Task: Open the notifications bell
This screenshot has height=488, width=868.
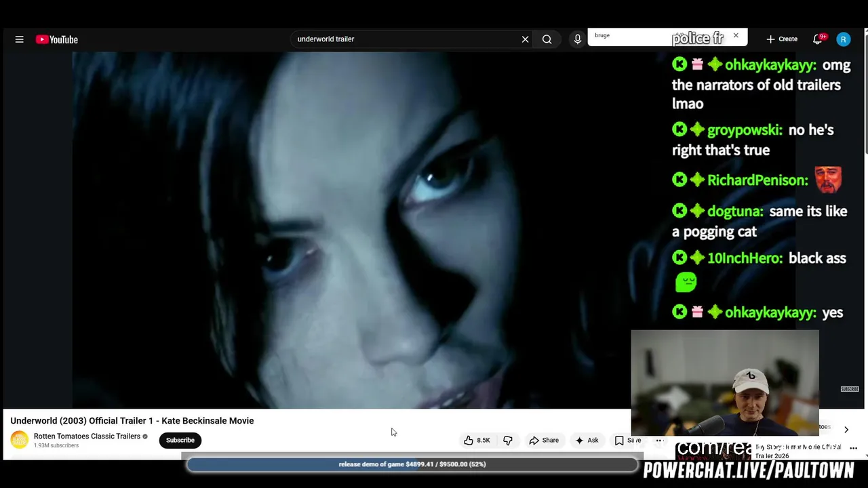Action: click(818, 39)
